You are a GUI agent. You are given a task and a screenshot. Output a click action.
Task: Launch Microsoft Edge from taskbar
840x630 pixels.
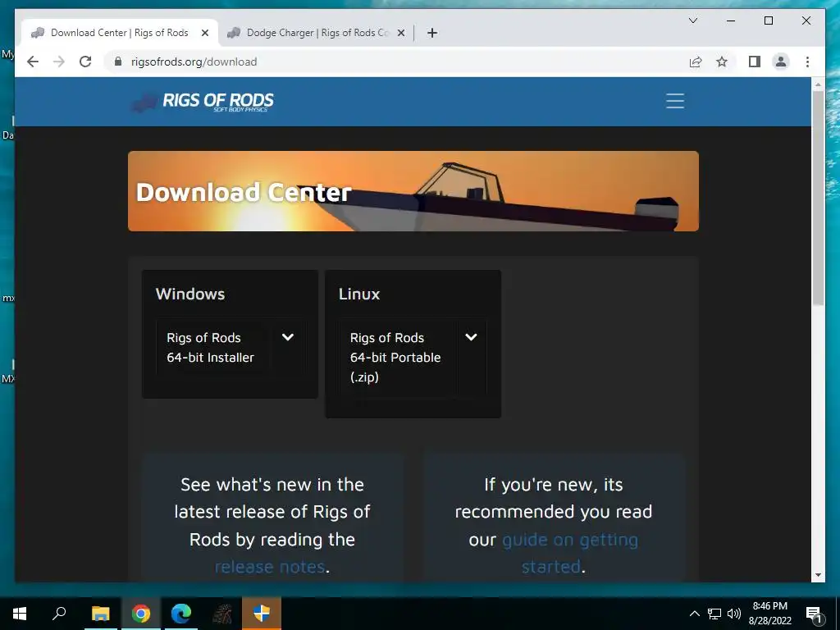pos(181,614)
